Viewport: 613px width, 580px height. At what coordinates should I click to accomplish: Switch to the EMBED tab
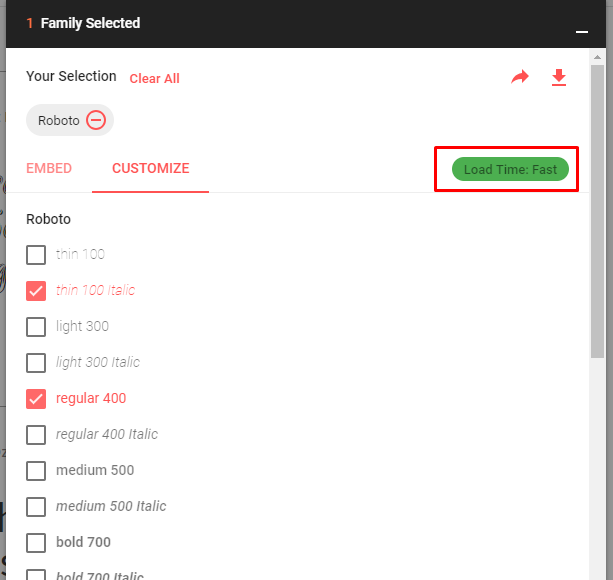49,168
